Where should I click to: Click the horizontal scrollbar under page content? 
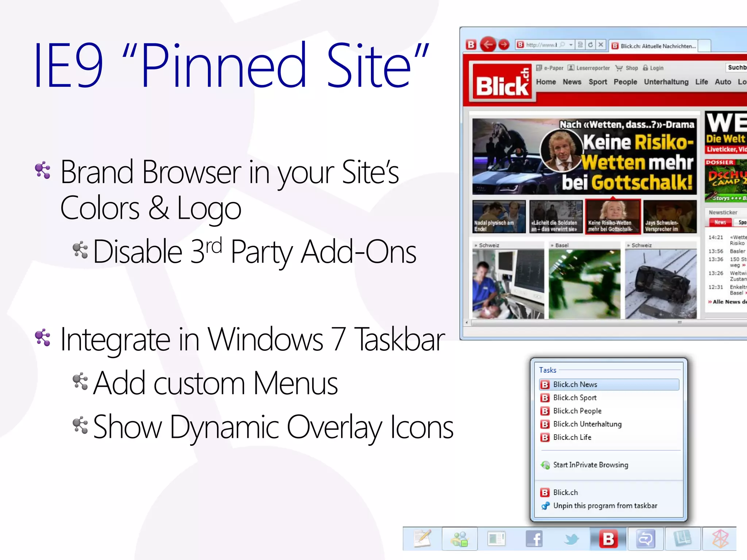605,323
